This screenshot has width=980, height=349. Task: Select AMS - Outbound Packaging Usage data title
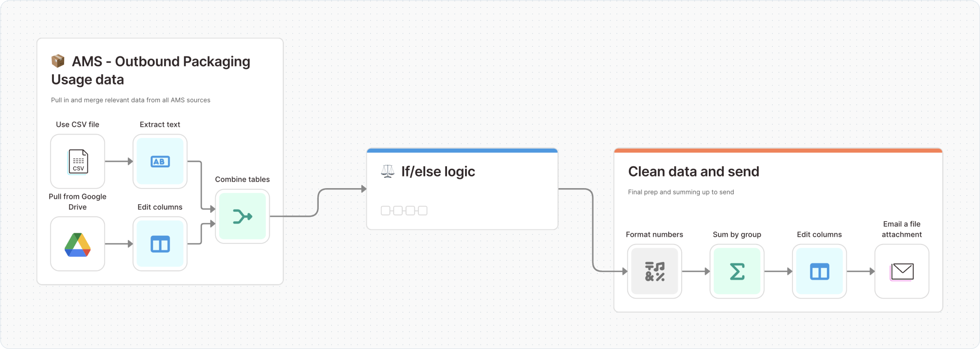click(x=151, y=70)
